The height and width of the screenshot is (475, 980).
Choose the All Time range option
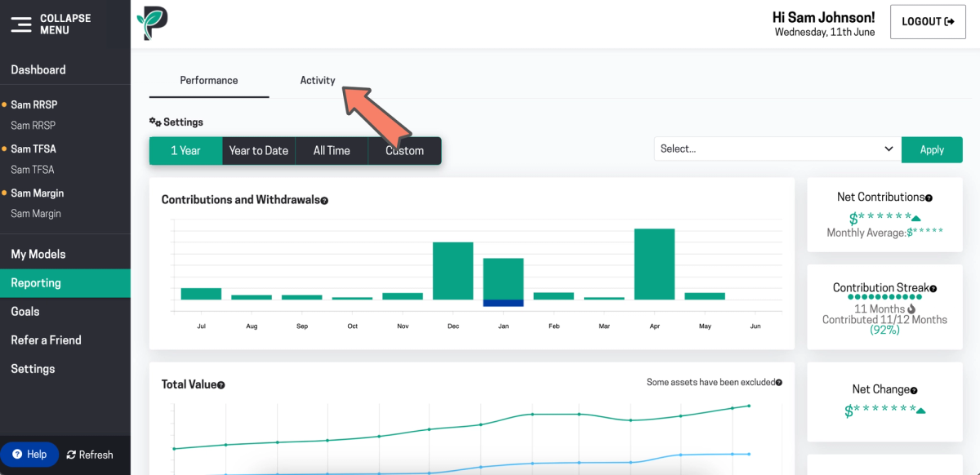coord(332,150)
